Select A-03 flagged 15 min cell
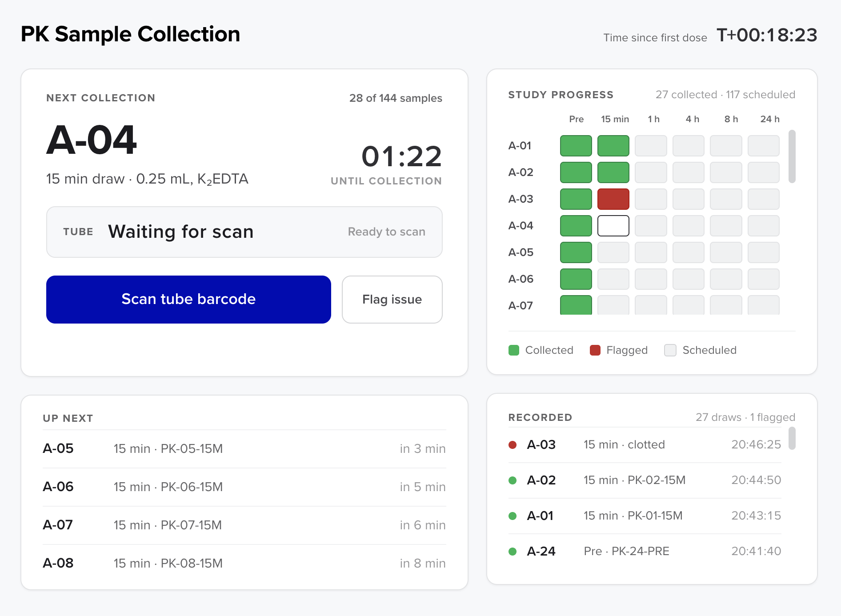Image resolution: width=841 pixels, height=616 pixels. click(613, 199)
